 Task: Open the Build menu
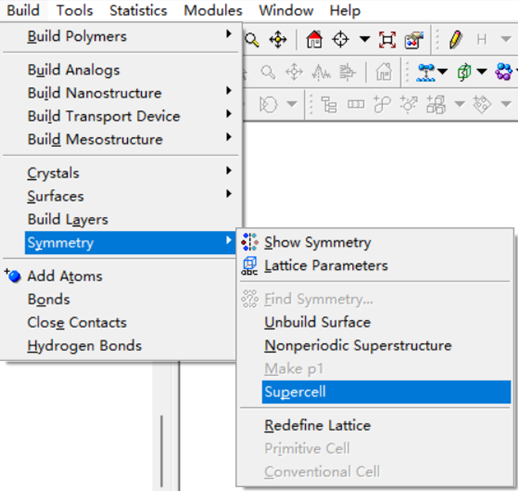click(x=23, y=10)
